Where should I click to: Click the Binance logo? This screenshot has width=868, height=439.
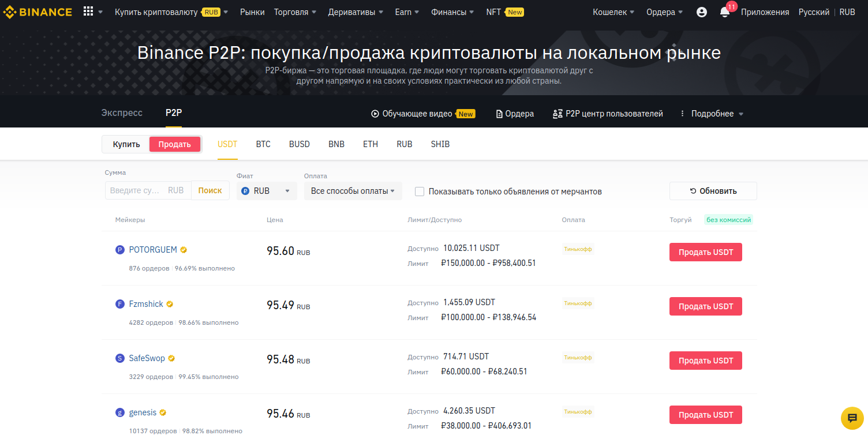(x=39, y=12)
